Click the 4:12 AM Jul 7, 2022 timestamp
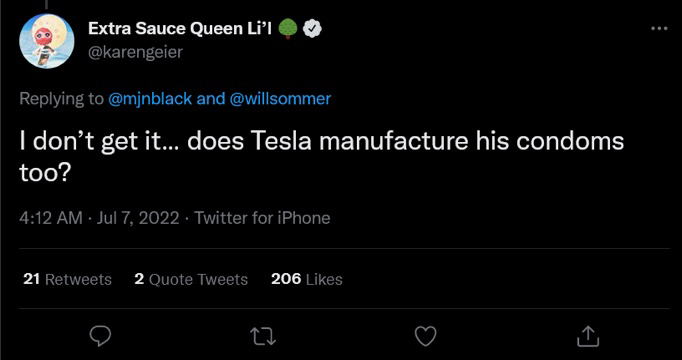Viewport: 682px width, 360px height. coord(99,218)
